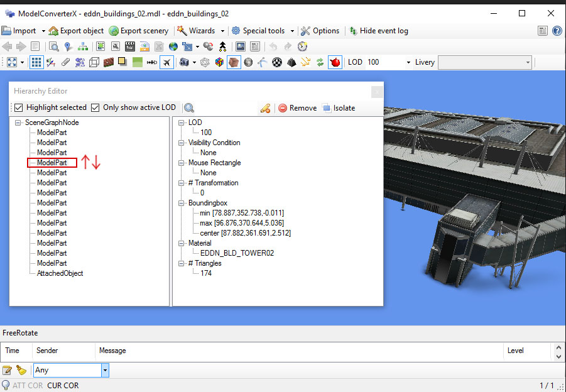Click the pencil edit icon beside Remove

[x=265, y=108]
